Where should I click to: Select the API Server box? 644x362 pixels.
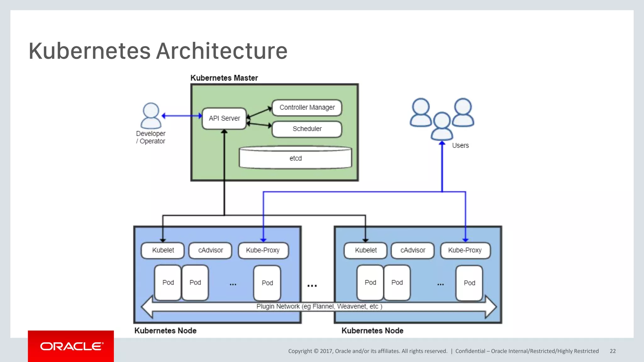(x=224, y=118)
